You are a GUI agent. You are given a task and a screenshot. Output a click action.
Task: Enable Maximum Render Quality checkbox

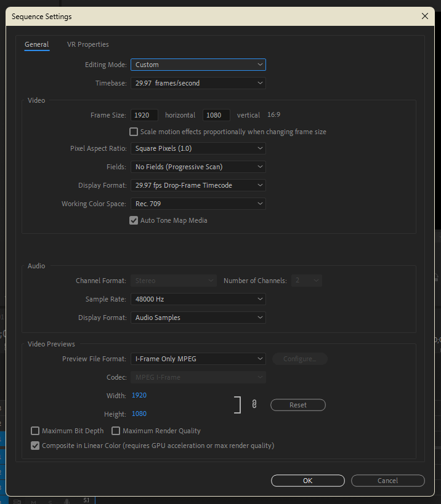pyautogui.click(x=116, y=431)
